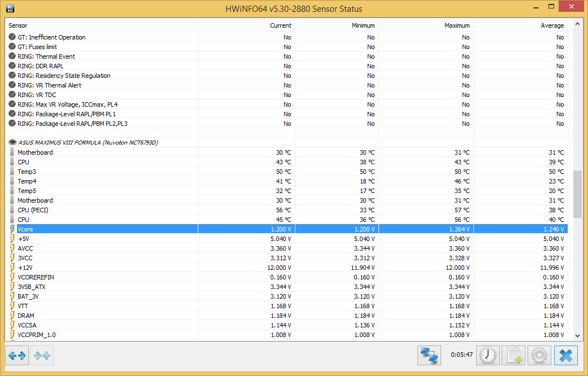The image size is (588, 376).
Task: Click the Minimum column header
Action: point(337,25)
